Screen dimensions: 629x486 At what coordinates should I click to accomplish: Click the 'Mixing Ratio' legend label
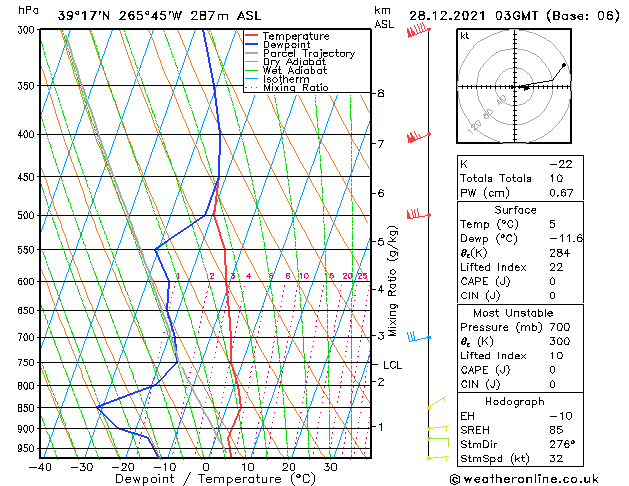click(x=296, y=87)
